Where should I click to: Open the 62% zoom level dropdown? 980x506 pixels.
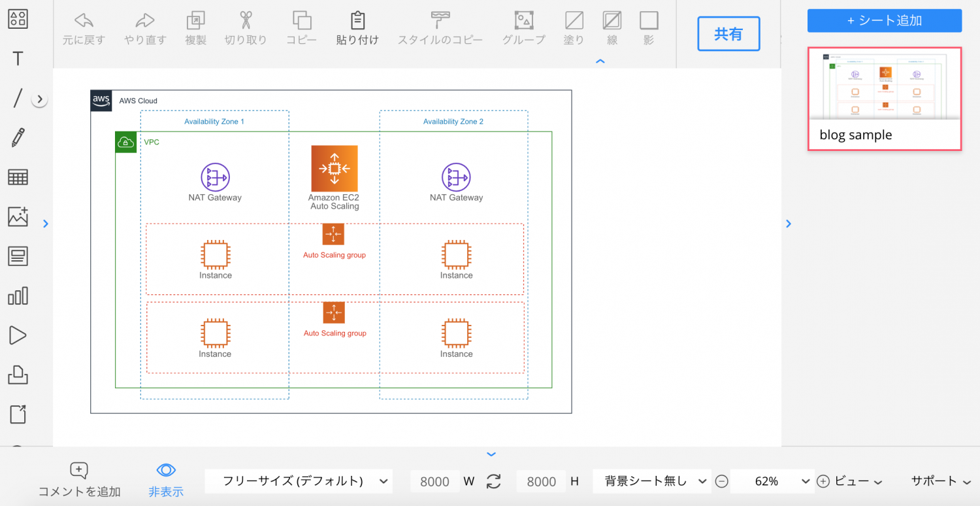coord(773,481)
